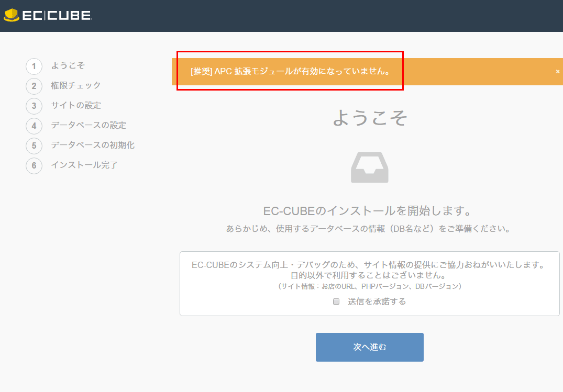Click the あらかじめ、使用するデータベース instruction text
Image resolution: width=563 pixels, height=392 pixels.
(368, 229)
